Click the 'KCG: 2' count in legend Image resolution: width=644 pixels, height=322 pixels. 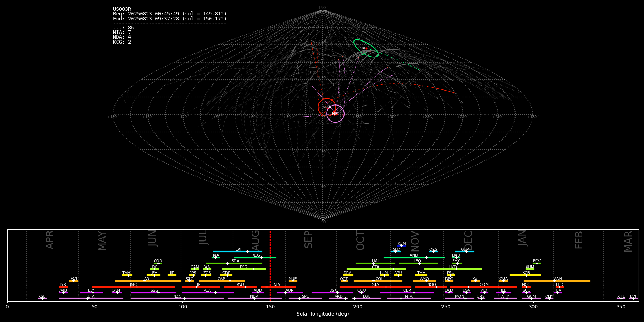tap(122, 42)
